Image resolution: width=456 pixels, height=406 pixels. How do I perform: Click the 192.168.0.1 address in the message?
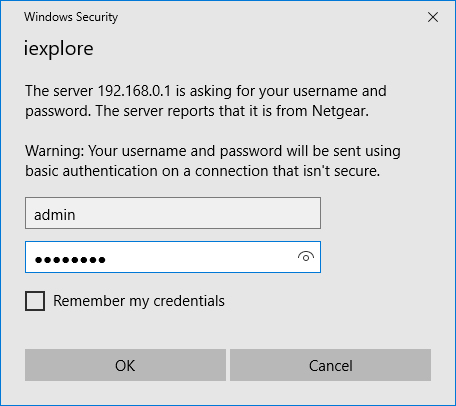point(134,91)
